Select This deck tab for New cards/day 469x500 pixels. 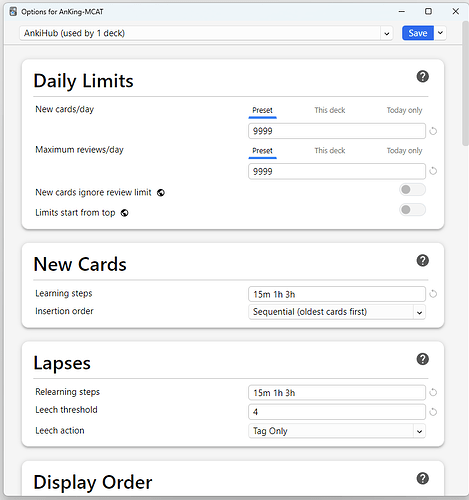click(330, 110)
